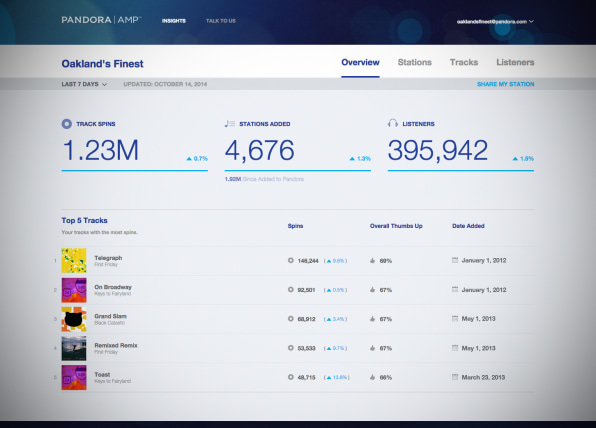This screenshot has width=596, height=428.
Task: Switch to the Stations tab
Action: 415,62
